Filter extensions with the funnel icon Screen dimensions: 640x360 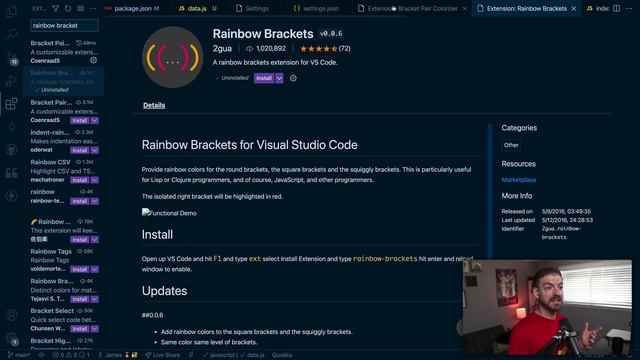(x=56, y=8)
